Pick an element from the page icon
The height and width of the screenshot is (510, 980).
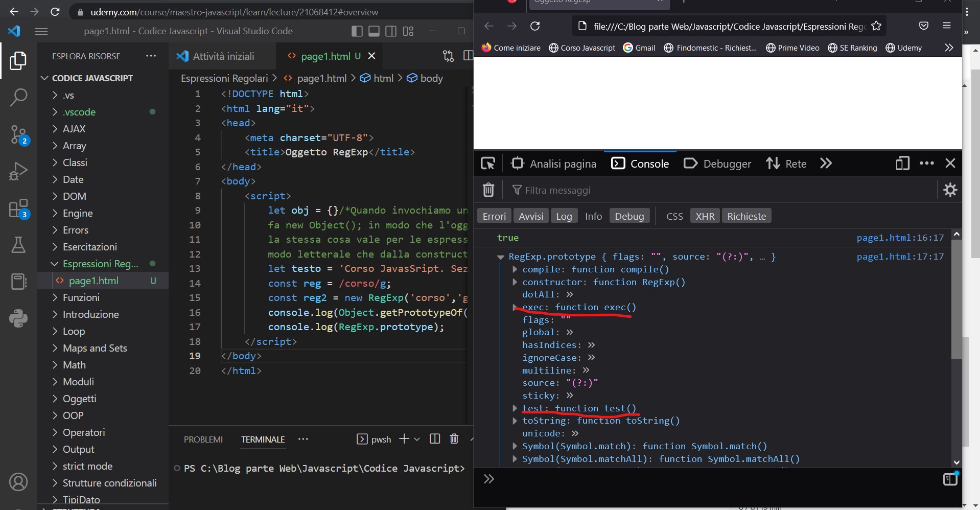point(488,164)
